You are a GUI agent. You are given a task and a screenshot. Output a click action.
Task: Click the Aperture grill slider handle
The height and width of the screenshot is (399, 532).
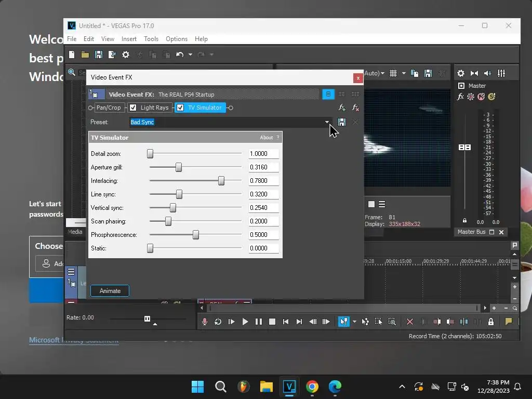179,167
